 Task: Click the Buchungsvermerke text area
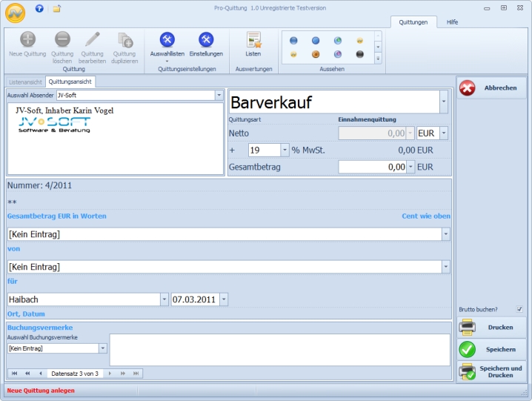coord(279,349)
